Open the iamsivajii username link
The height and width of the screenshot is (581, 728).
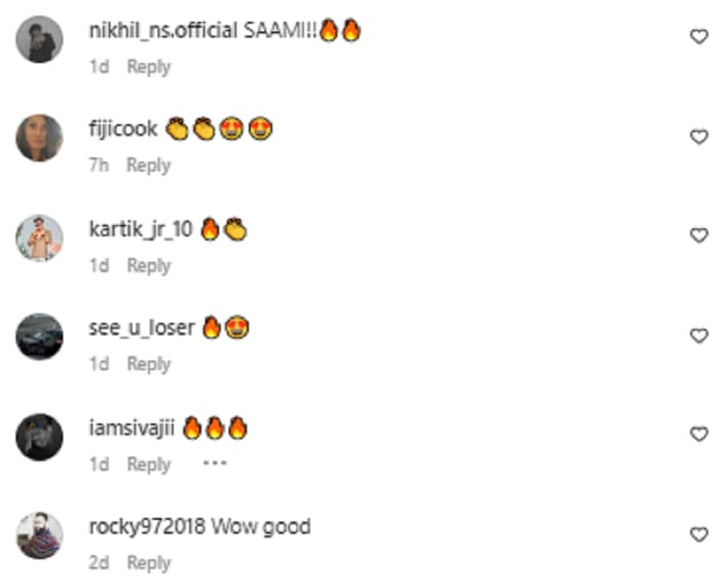pos(131,428)
